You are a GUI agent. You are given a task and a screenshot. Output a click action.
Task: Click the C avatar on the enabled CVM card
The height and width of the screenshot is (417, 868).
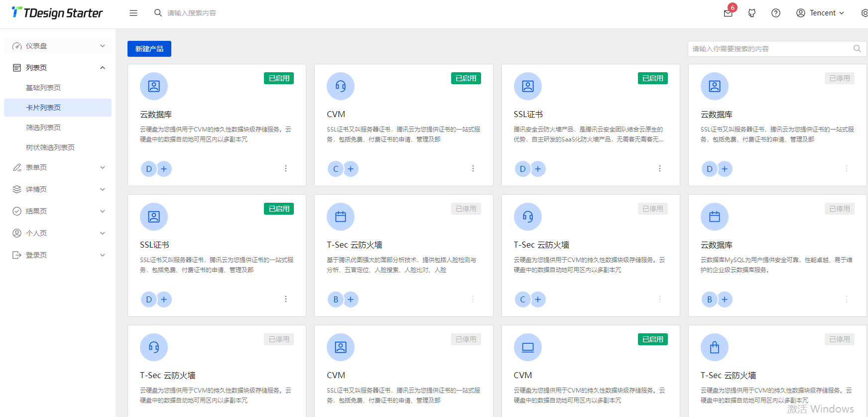(336, 169)
